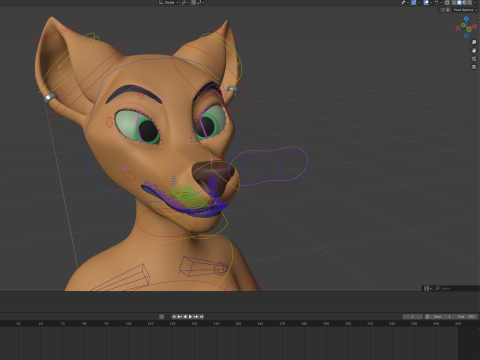Open the viewport shading options dropdown
480x360 pixels.
click(475, 2)
